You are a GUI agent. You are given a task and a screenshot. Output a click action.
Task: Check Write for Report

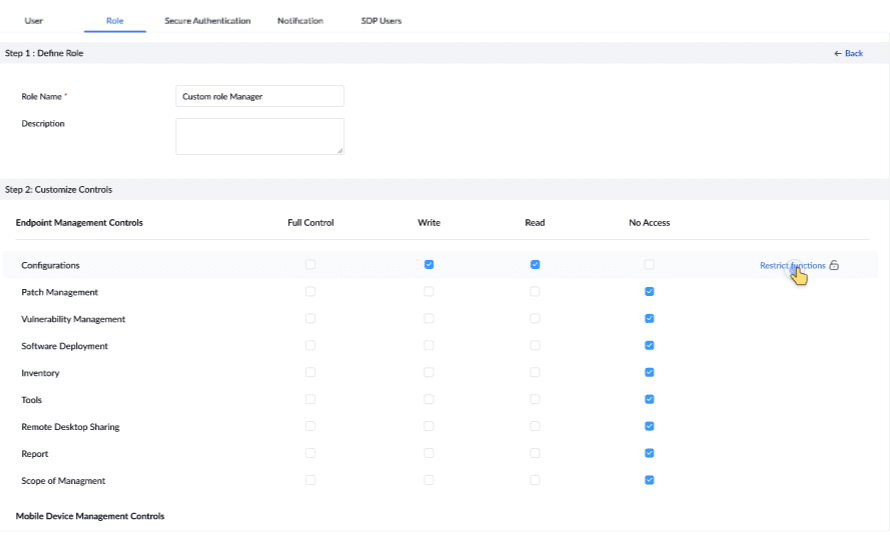(x=429, y=453)
